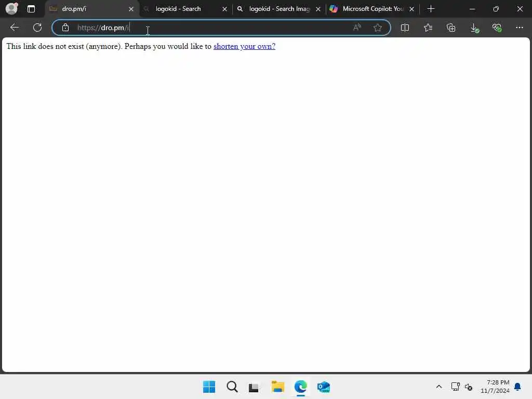Open the clock showing 7:28 PM
The image size is (532, 399).
click(495, 387)
